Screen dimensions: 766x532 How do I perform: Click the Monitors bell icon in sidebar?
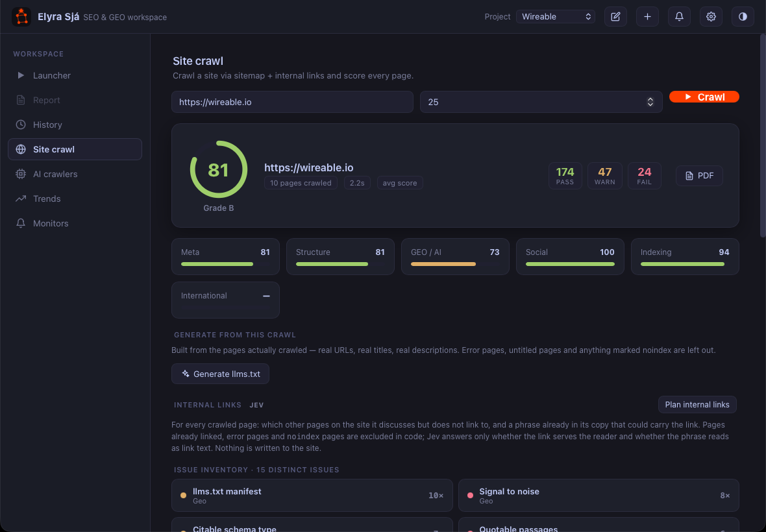pyautogui.click(x=21, y=224)
